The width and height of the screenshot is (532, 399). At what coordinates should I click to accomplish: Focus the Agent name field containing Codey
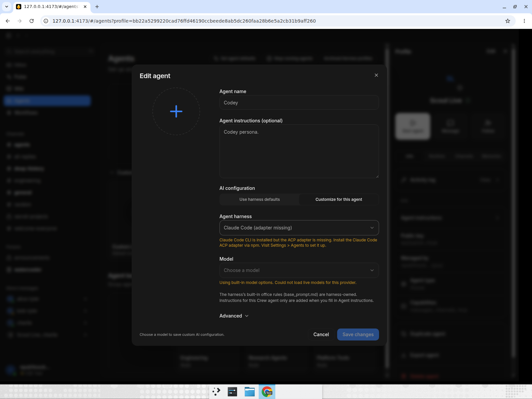299,102
